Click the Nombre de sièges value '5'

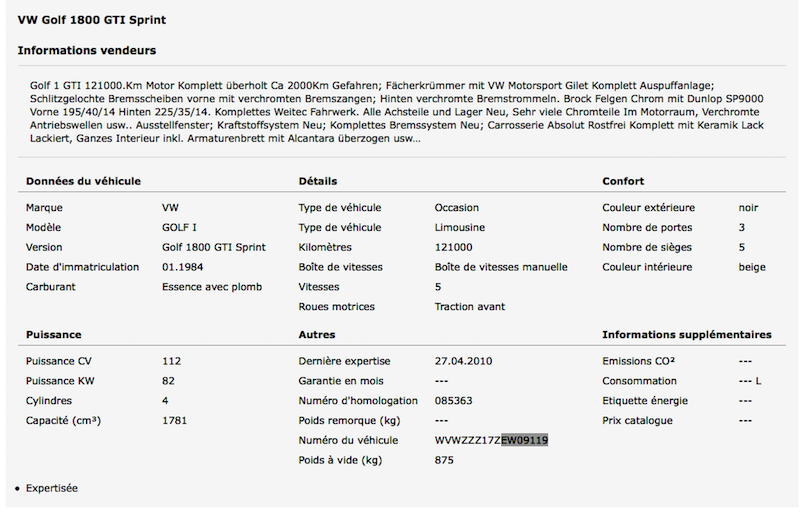point(742,248)
